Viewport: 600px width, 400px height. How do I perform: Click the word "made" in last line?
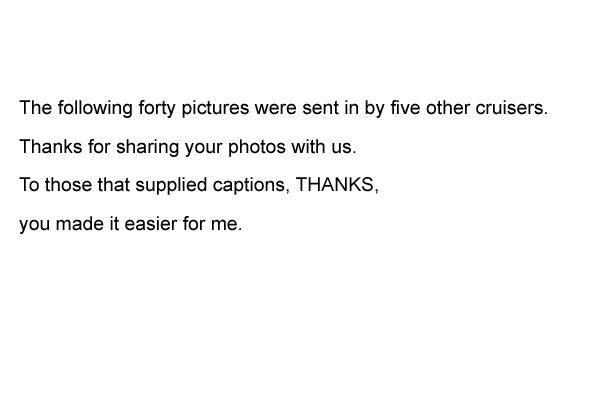pos(80,224)
